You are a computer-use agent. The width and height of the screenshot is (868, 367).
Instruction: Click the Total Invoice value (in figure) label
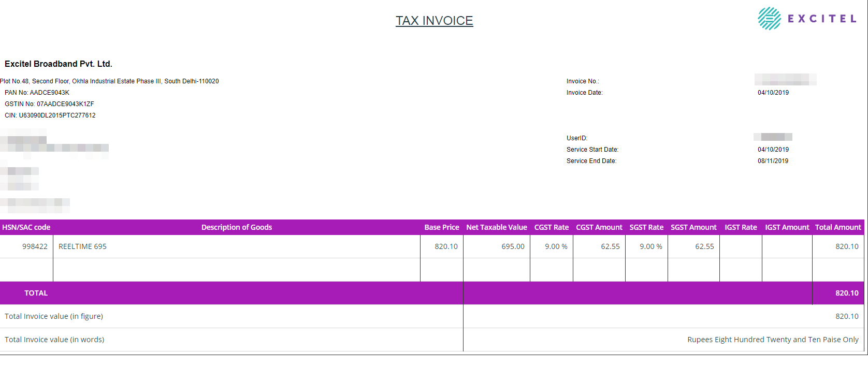point(54,316)
